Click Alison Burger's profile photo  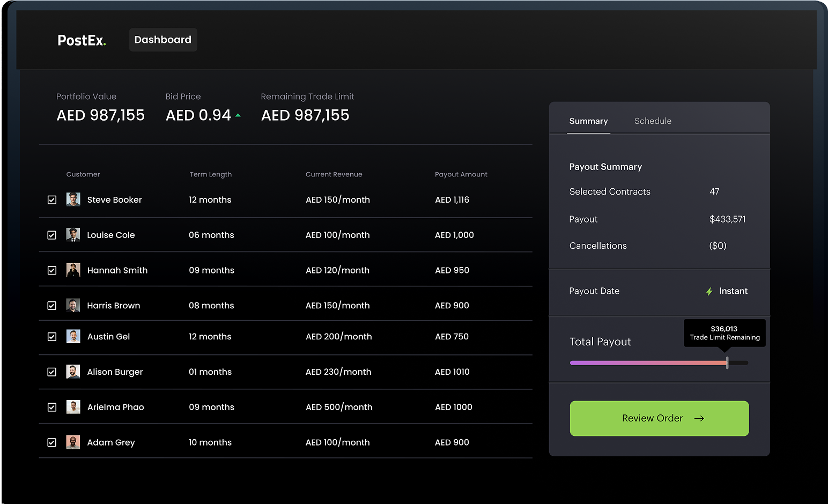pyautogui.click(x=73, y=372)
